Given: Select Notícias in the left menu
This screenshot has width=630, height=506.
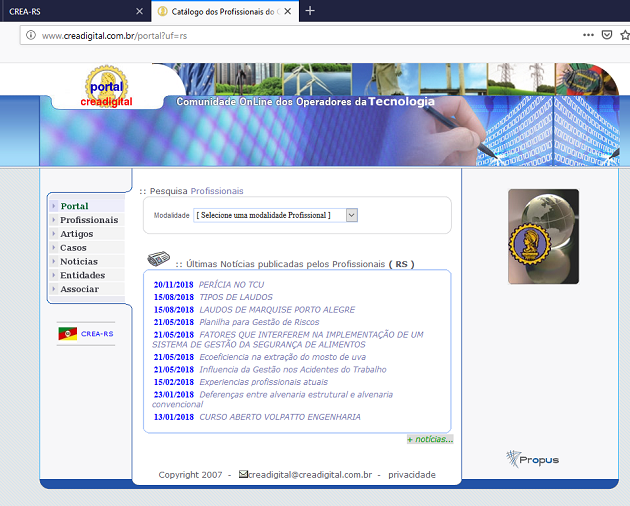Looking at the screenshot, I should point(79,261).
